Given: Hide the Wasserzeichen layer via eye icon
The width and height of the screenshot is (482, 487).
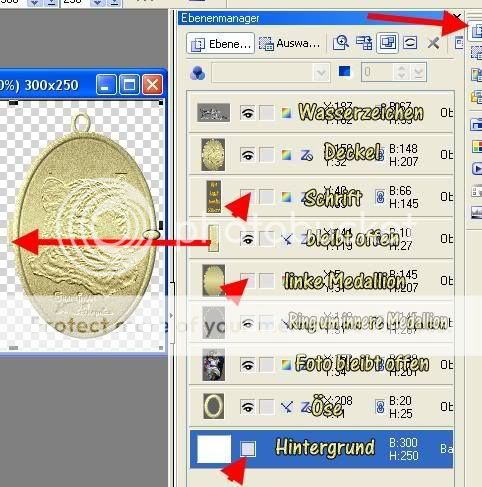Looking at the screenshot, I should point(247,113).
